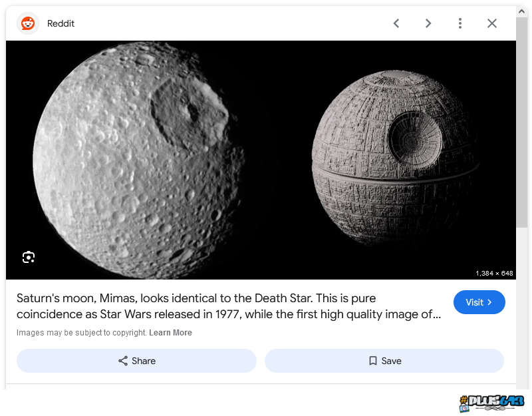Save this image to collections
This screenshot has width=532, height=416.
(x=384, y=361)
